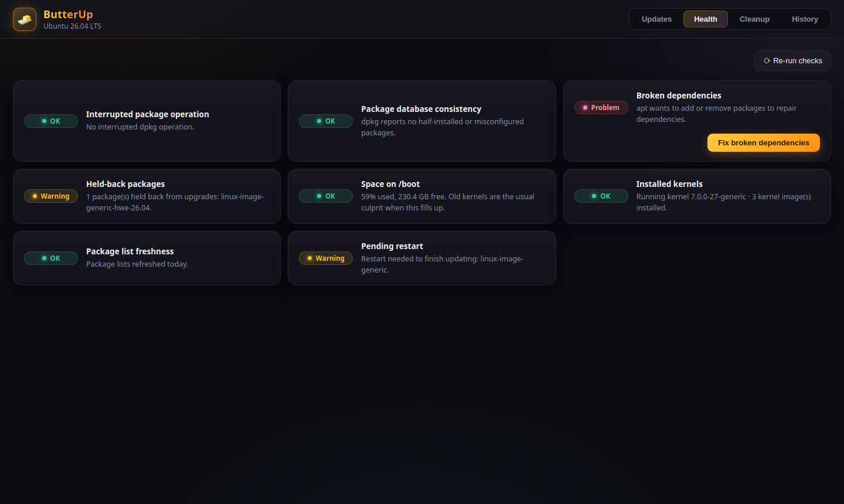This screenshot has width=844, height=504.
Task: Click the Warning badge for Held-back packages
Action: [51, 196]
